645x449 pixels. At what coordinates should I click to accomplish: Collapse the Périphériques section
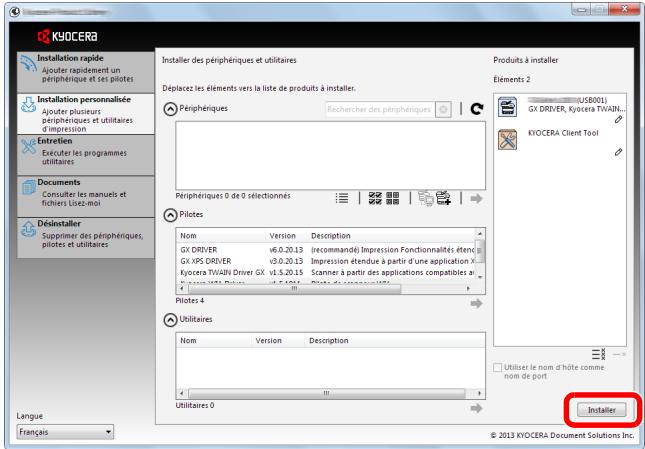(x=170, y=109)
